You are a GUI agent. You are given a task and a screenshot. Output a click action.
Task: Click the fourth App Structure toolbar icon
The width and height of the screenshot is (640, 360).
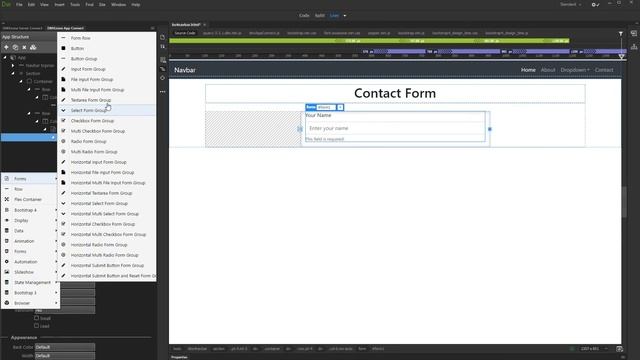coord(33,47)
